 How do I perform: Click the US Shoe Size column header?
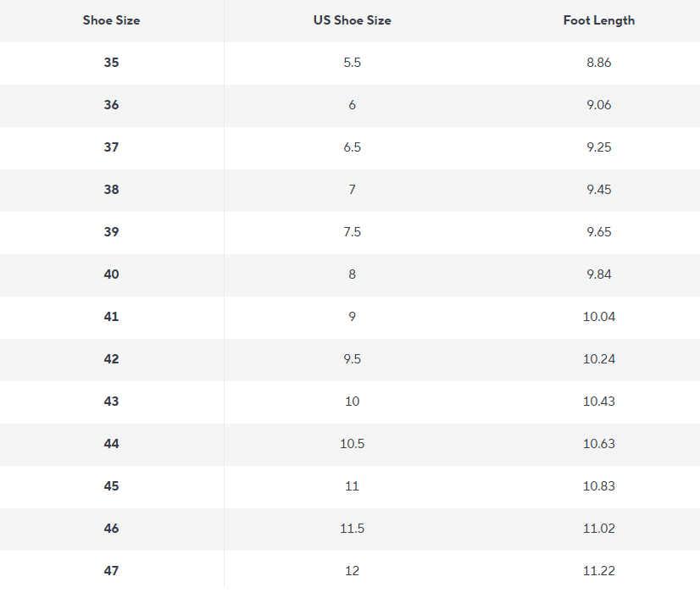click(353, 20)
